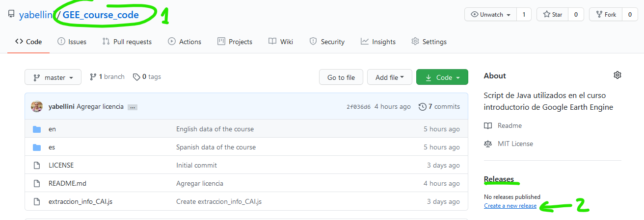Open the LICENSE file

pos(61,165)
